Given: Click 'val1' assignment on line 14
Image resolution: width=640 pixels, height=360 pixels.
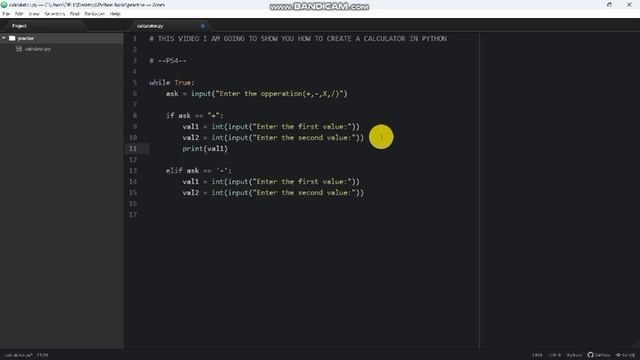Looking at the screenshot, I should click(271, 182).
